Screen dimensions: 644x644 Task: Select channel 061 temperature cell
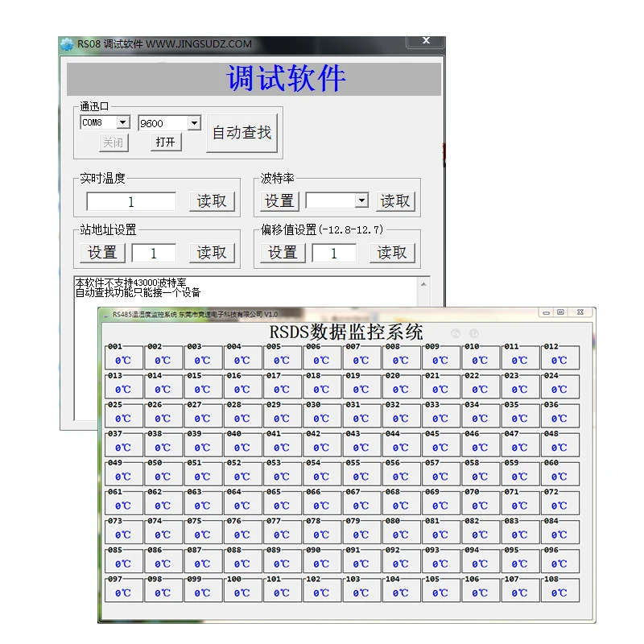tap(124, 504)
